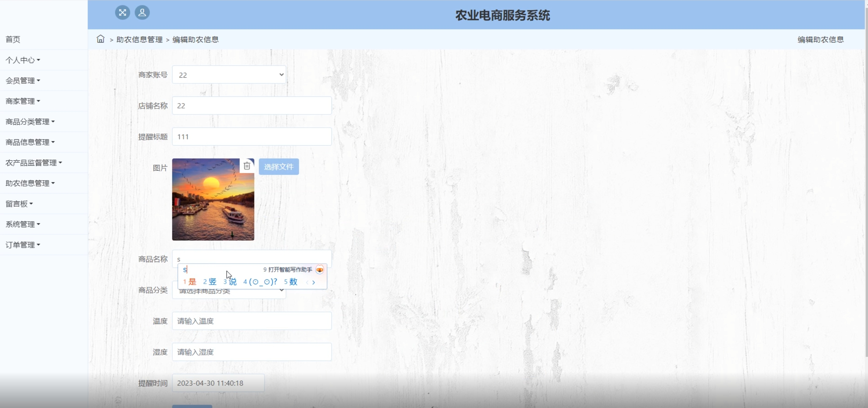
Task: Click the 提醒标题 input containing 111
Action: pos(252,136)
